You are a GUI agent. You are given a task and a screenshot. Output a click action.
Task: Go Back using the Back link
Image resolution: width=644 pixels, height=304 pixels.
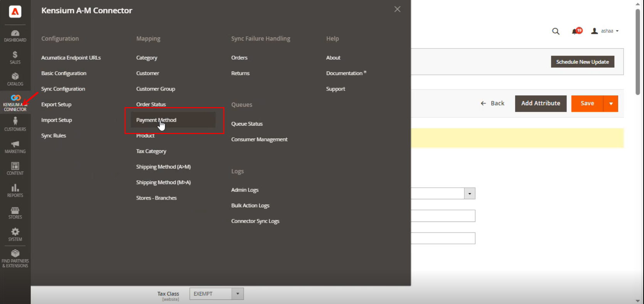(492, 103)
